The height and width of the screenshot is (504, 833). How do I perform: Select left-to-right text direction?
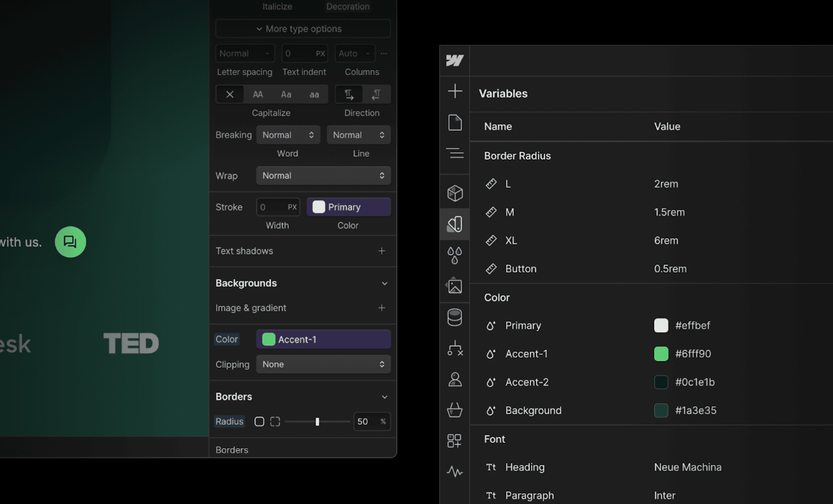(349, 94)
